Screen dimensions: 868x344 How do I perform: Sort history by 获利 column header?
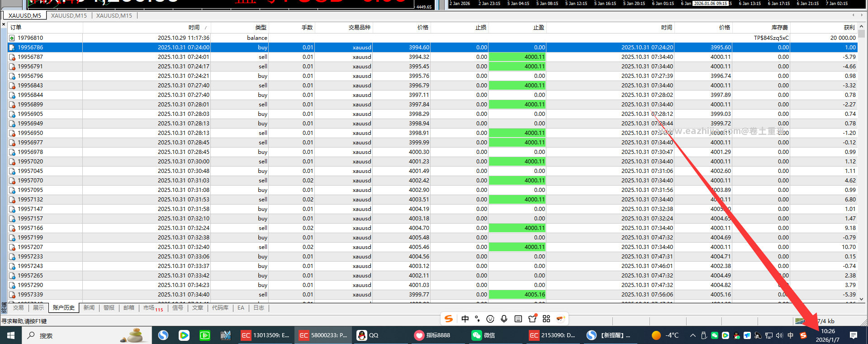click(824, 28)
